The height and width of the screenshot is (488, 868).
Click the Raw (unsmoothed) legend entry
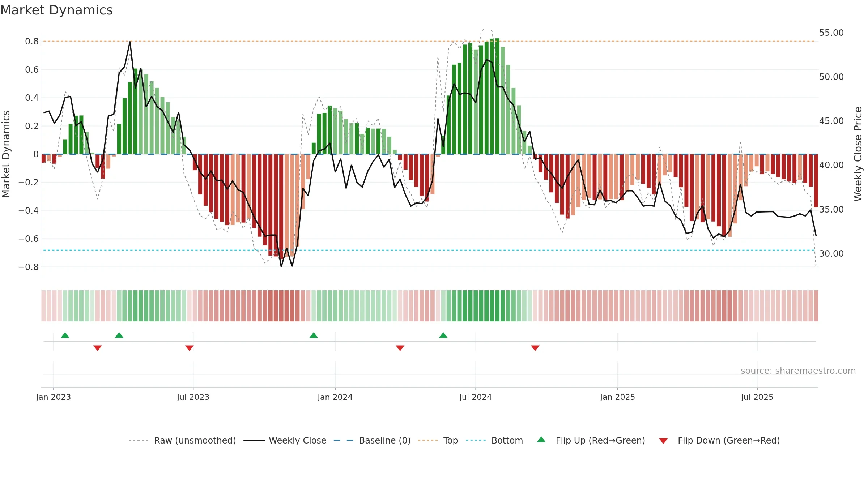tap(182, 440)
